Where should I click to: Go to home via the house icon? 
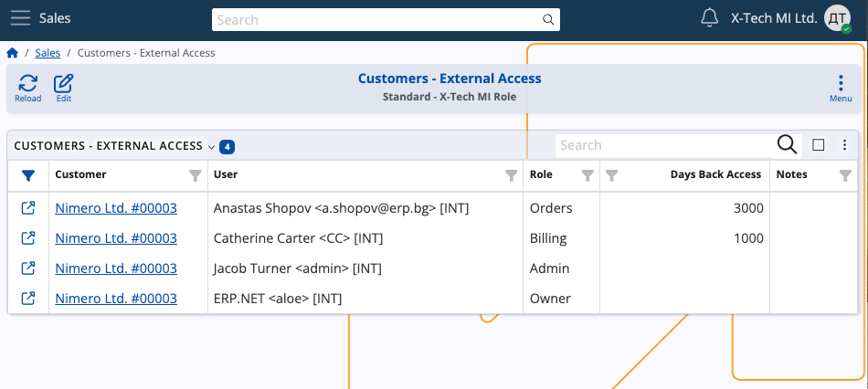[x=12, y=53]
